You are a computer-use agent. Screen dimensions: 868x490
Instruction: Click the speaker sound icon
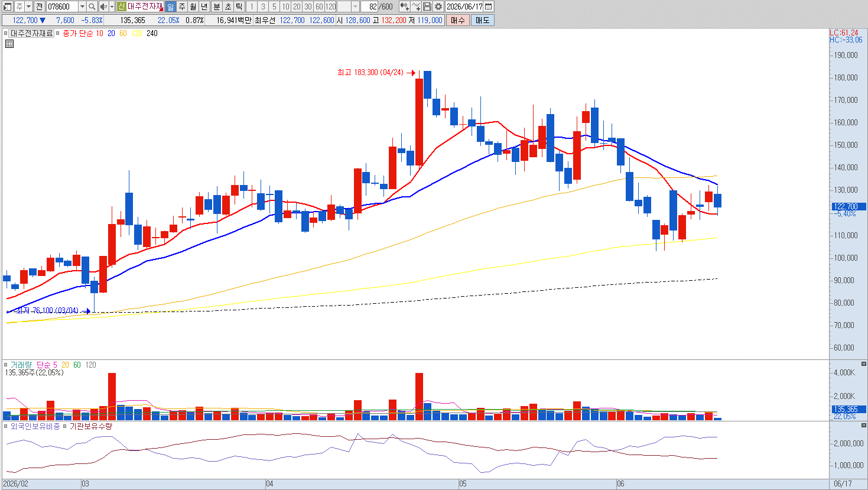click(x=103, y=7)
